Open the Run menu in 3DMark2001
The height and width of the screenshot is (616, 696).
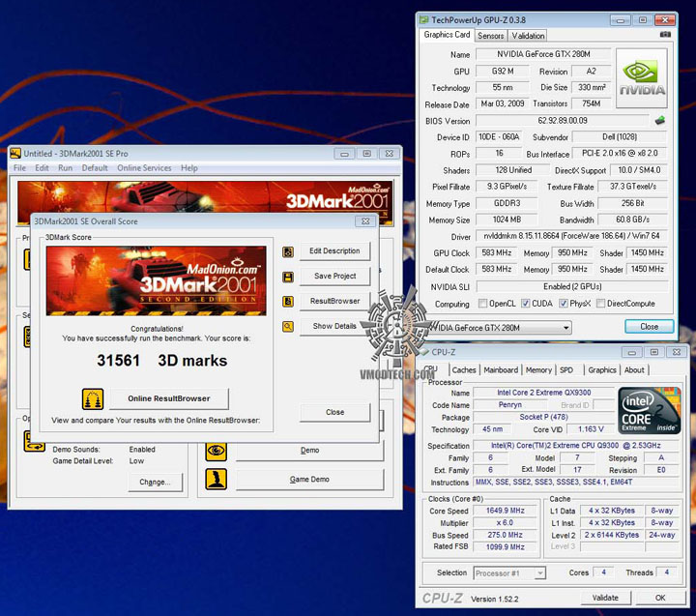click(65, 168)
